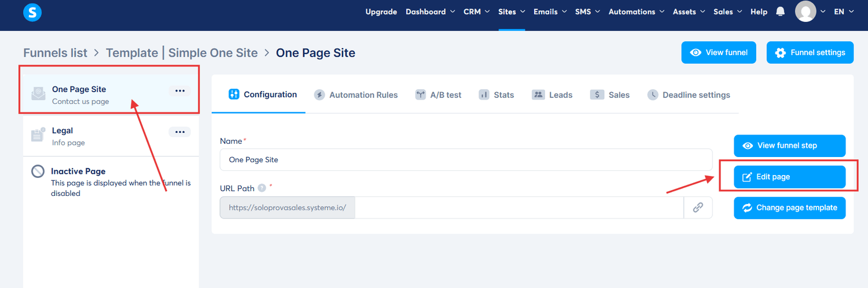Click the copy URL link icon
This screenshot has width=868, height=288.
pos(698,208)
